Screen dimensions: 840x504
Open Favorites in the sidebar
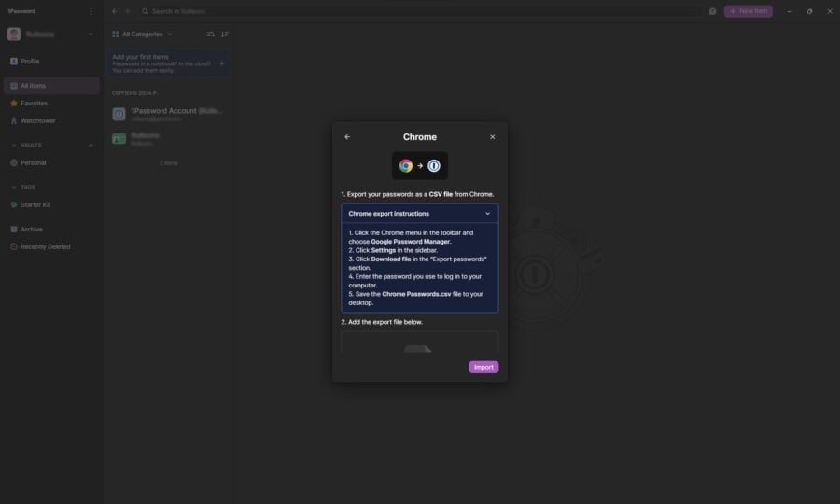(51, 104)
